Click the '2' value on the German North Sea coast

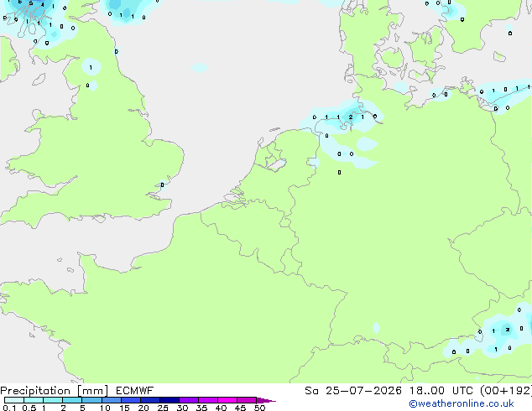pos(351,117)
